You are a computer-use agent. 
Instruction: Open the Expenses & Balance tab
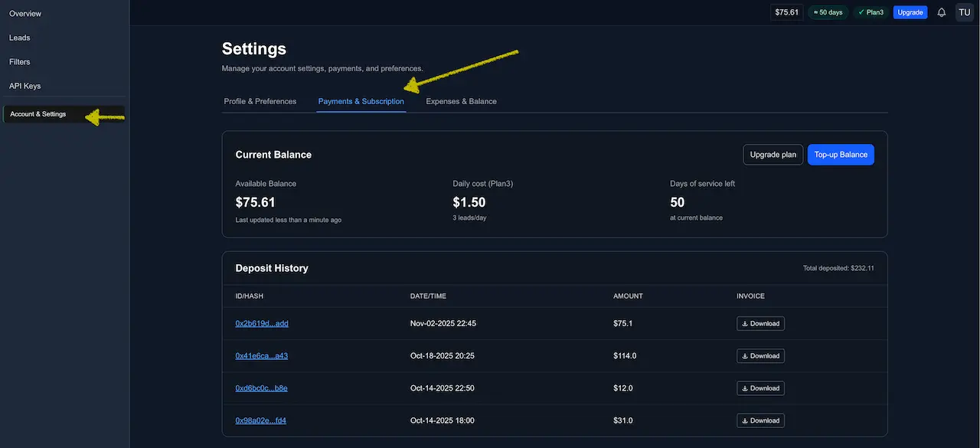(461, 100)
